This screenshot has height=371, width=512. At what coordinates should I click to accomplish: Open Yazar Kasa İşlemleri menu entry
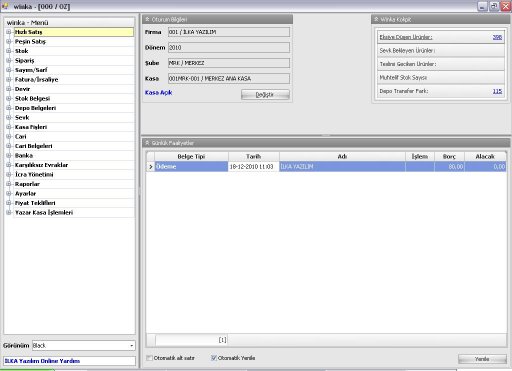point(44,213)
